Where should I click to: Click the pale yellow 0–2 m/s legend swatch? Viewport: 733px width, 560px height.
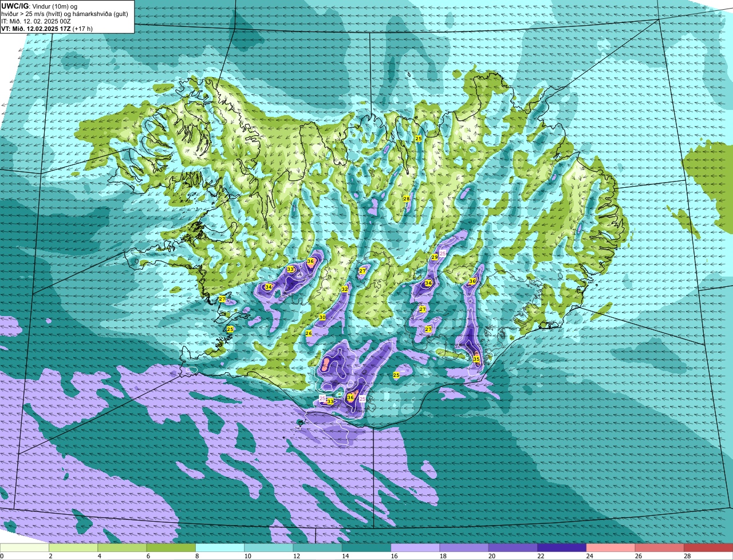(x=25, y=547)
